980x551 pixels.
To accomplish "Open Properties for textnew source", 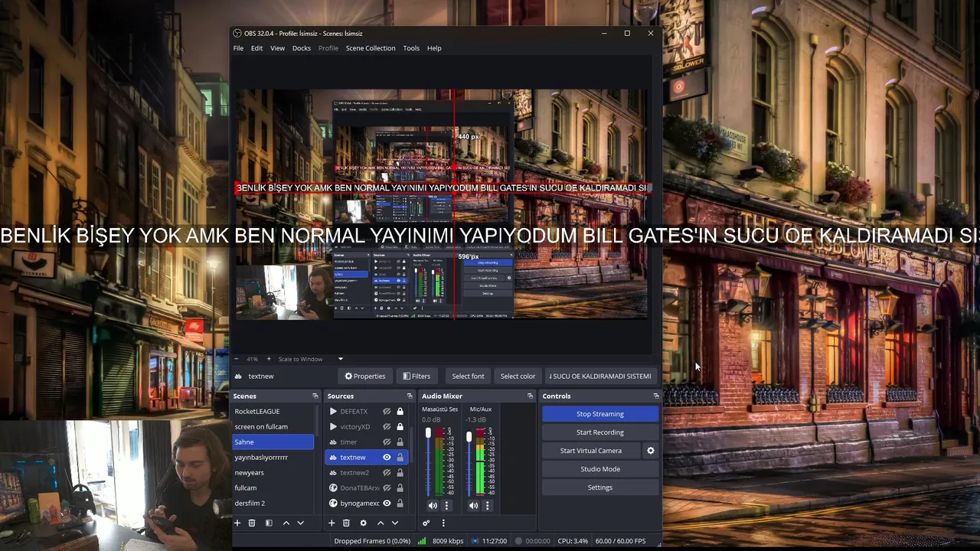I will click(365, 376).
